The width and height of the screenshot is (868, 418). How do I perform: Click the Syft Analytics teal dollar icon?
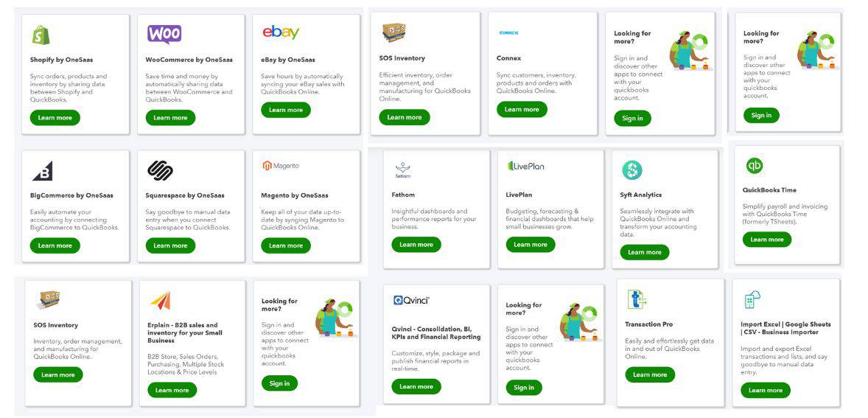point(631,170)
